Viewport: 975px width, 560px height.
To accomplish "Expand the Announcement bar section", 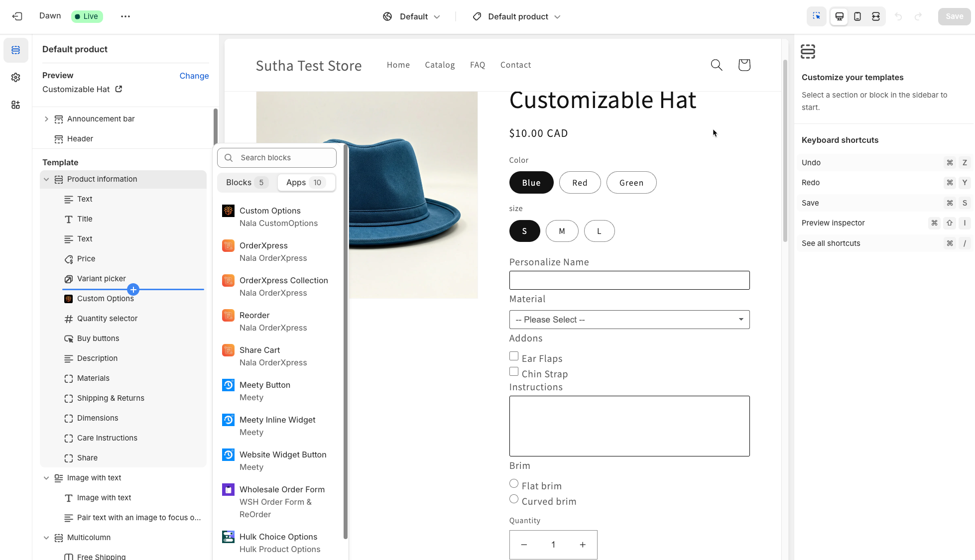I will 46,119.
